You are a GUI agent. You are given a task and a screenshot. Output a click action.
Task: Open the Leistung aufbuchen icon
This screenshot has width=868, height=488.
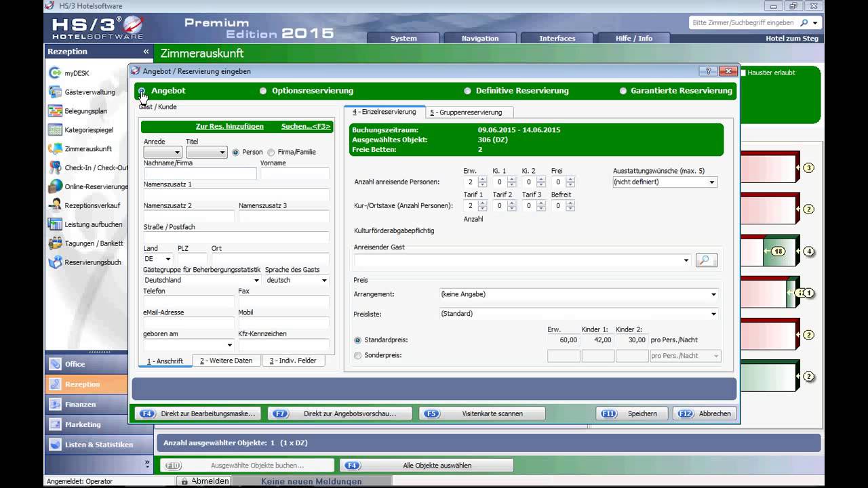[x=55, y=224]
